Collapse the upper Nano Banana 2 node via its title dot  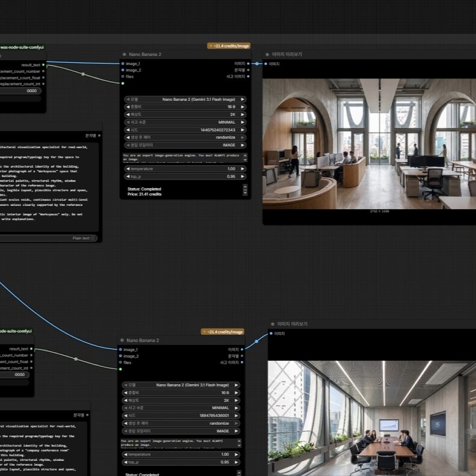point(124,54)
